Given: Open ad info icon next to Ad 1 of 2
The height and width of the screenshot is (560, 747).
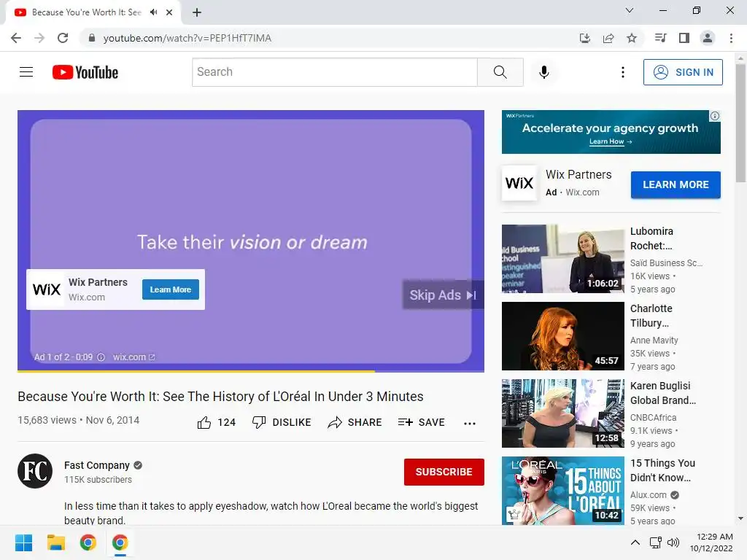Looking at the screenshot, I should coord(101,357).
